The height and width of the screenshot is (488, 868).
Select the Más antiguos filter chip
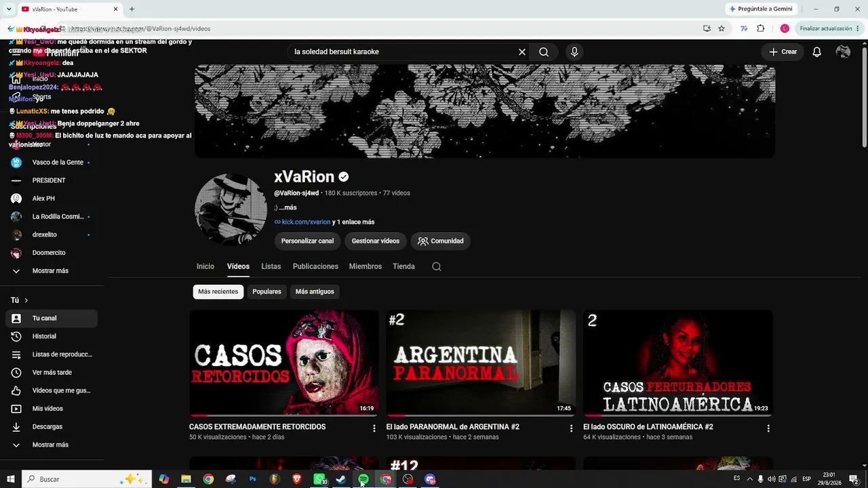(x=315, y=291)
